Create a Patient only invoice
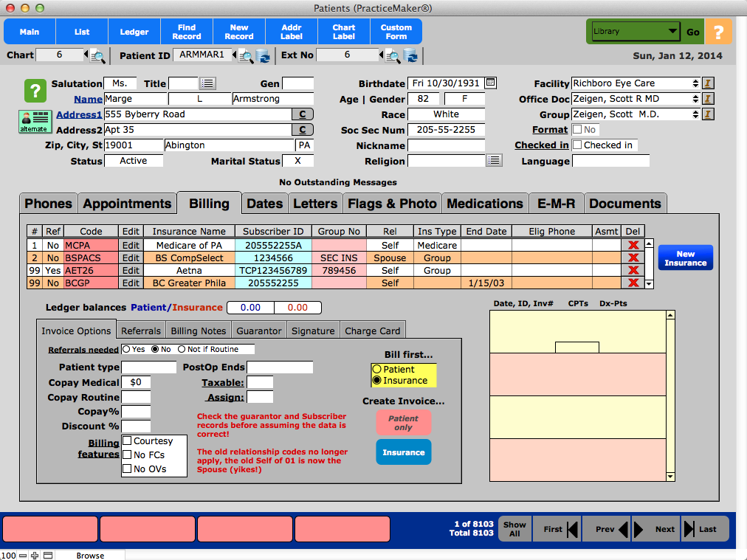 point(404,422)
